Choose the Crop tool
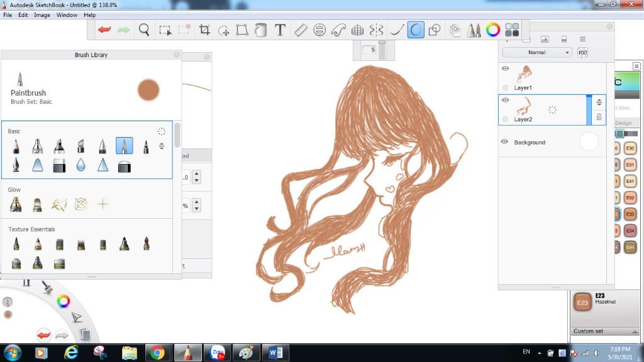The height and width of the screenshot is (362, 644). [x=204, y=30]
